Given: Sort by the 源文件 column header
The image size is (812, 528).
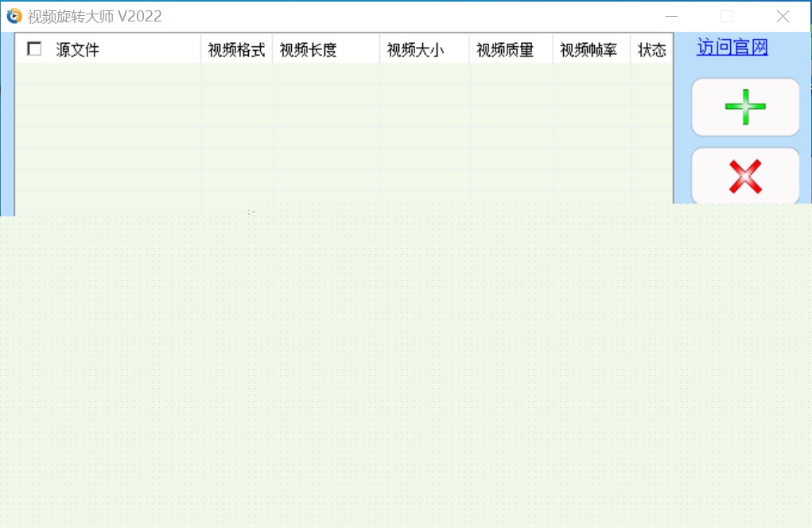Looking at the screenshot, I should (x=108, y=49).
